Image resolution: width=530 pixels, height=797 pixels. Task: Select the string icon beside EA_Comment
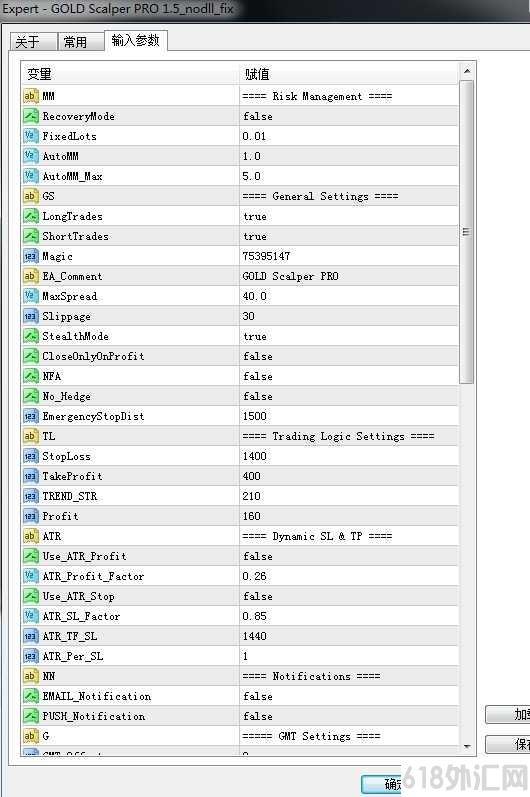point(30,276)
